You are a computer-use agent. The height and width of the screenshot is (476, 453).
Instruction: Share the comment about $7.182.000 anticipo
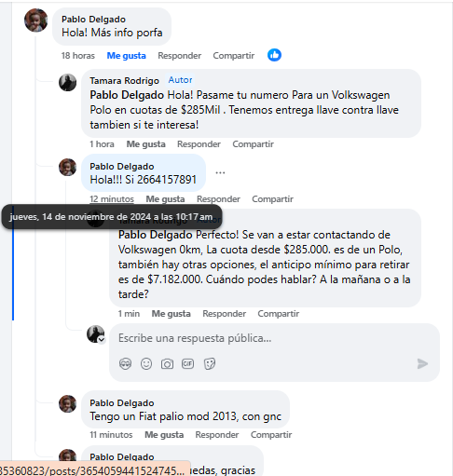coord(279,314)
